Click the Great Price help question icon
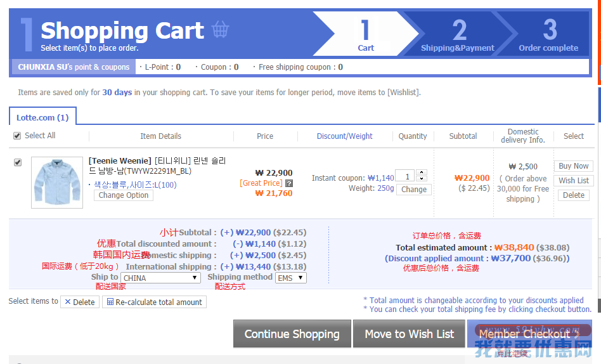 point(289,183)
